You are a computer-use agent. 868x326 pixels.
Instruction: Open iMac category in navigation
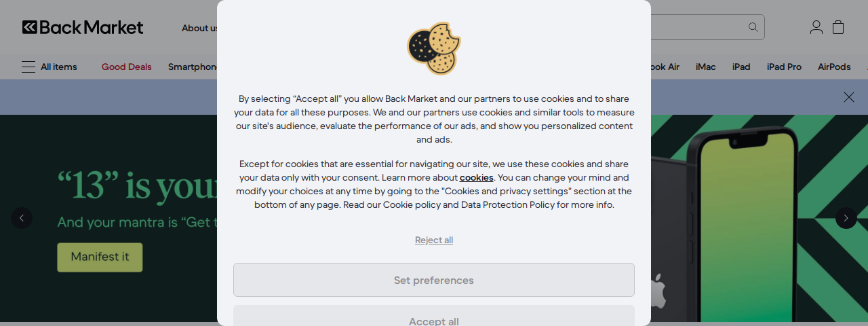[x=706, y=67]
